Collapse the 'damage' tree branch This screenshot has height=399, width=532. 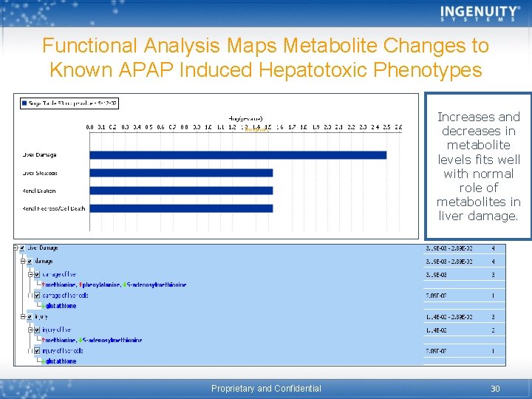click(x=23, y=262)
